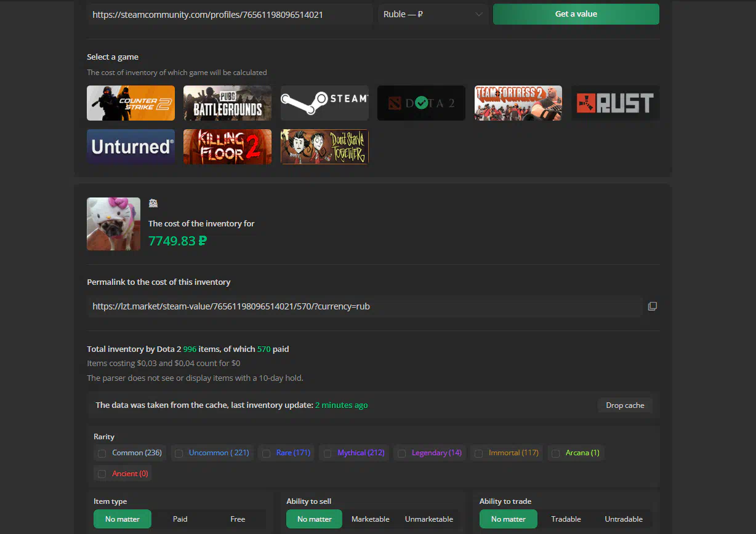The width and height of the screenshot is (756, 534).
Task: Toggle the Immortal (117) rarity checkbox
Action: coord(478,453)
